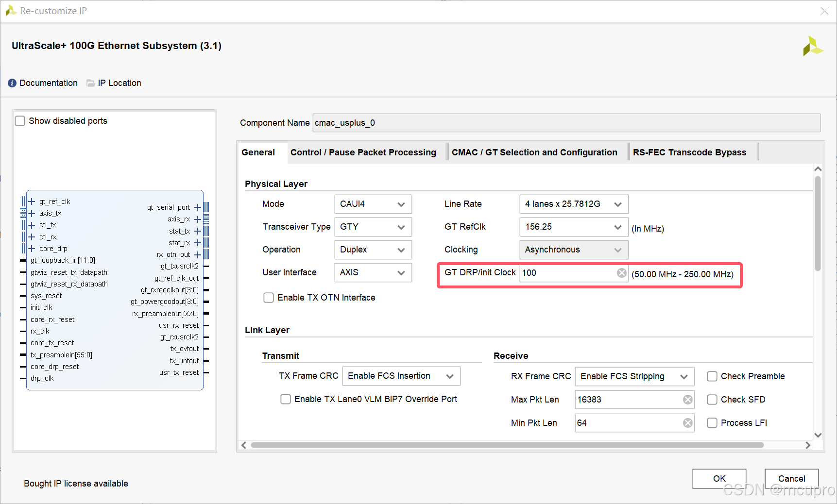Expand the gt_serial_port plus icon

198,207
